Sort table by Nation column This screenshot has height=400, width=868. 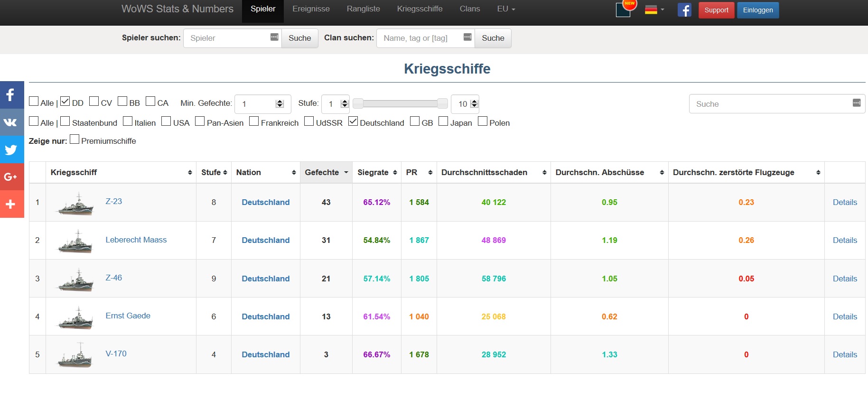pyautogui.click(x=266, y=172)
